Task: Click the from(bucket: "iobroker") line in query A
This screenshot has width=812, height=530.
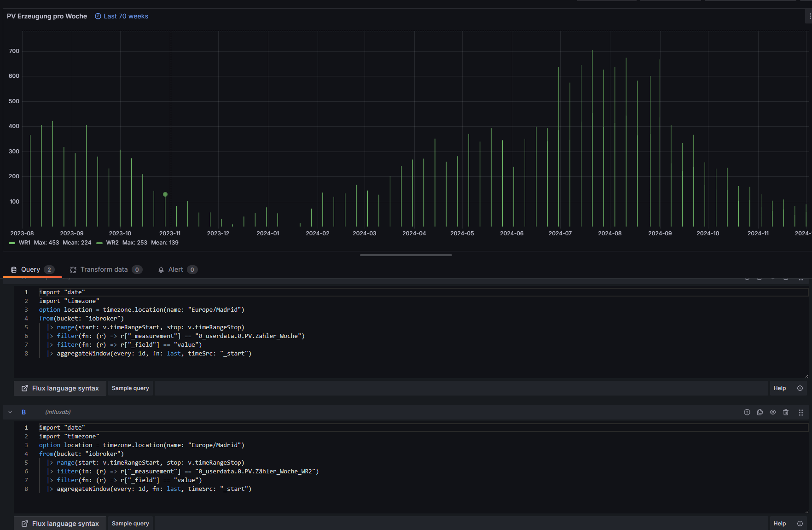Action: pos(81,319)
